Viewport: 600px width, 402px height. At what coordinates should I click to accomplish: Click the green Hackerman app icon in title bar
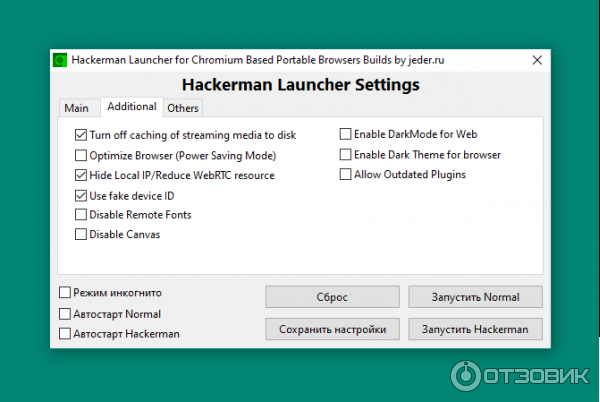pos(60,60)
